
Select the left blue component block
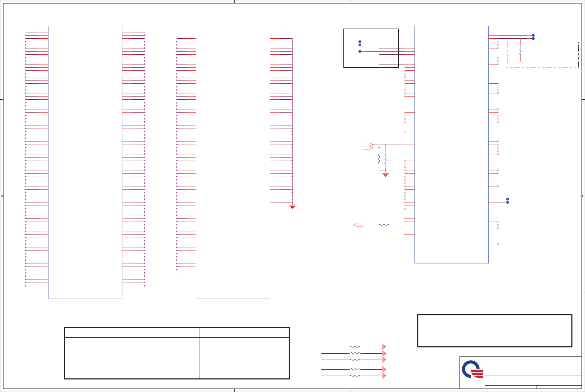tap(85, 162)
